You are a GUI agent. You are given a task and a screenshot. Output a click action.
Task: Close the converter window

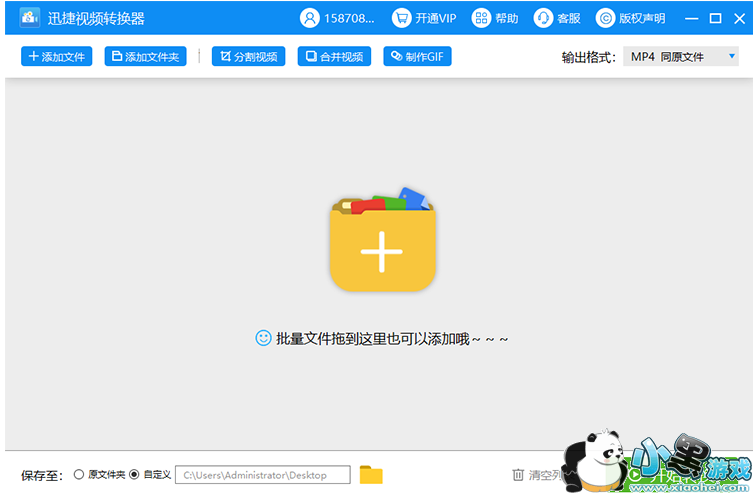(740, 18)
